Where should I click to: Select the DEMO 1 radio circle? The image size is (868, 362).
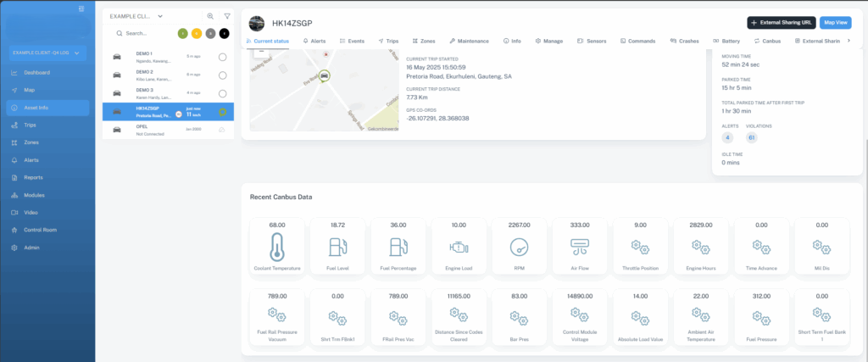pos(222,57)
